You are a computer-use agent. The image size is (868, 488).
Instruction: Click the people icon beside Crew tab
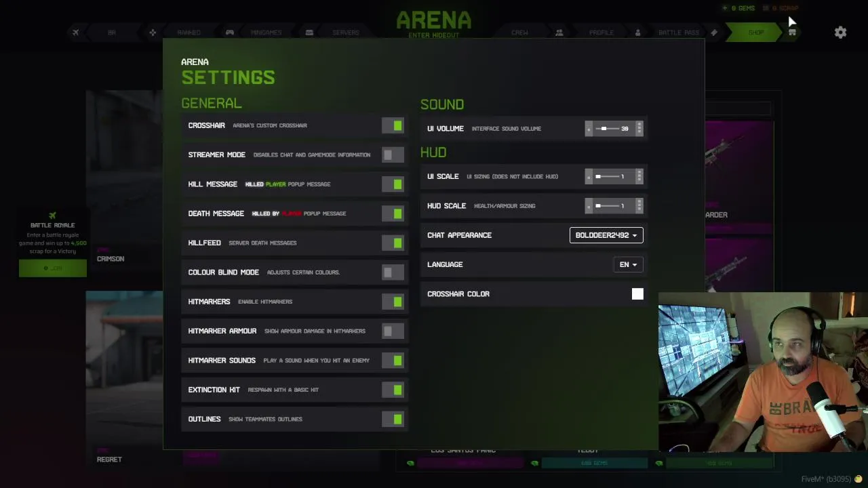[x=559, y=33]
